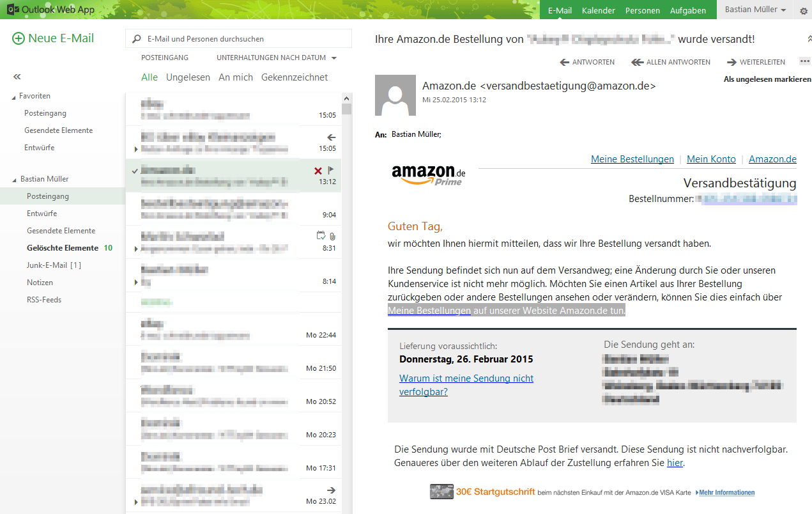Collapse the Favoriten folder group

pos(14,97)
